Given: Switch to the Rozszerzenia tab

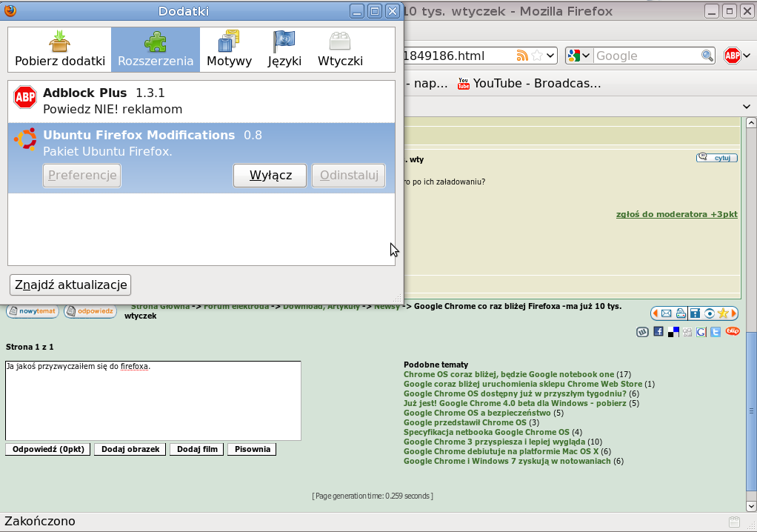Looking at the screenshot, I should (x=156, y=50).
